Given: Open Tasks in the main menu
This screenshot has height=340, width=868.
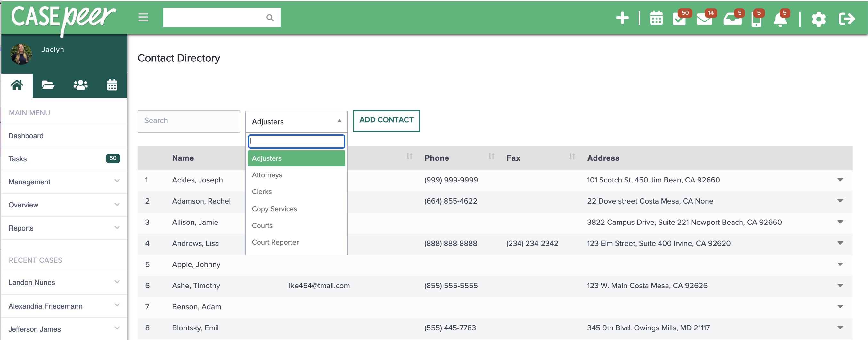Looking at the screenshot, I should [x=64, y=159].
